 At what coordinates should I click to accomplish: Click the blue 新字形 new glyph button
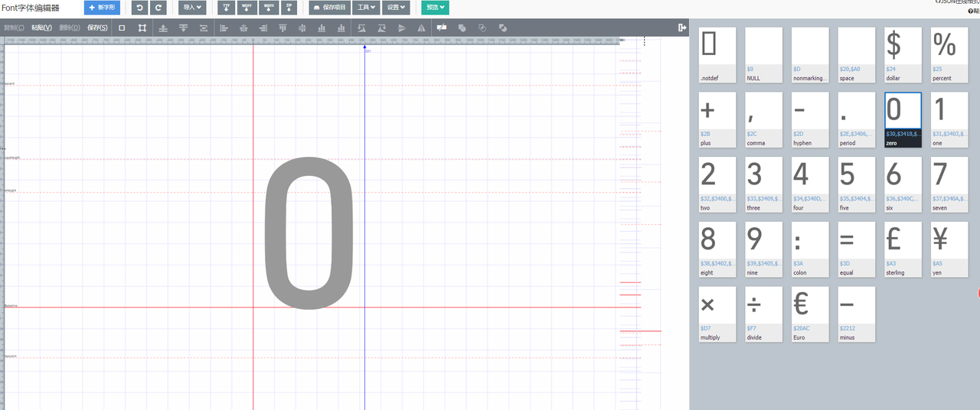pyautogui.click(x=102, y=8)
